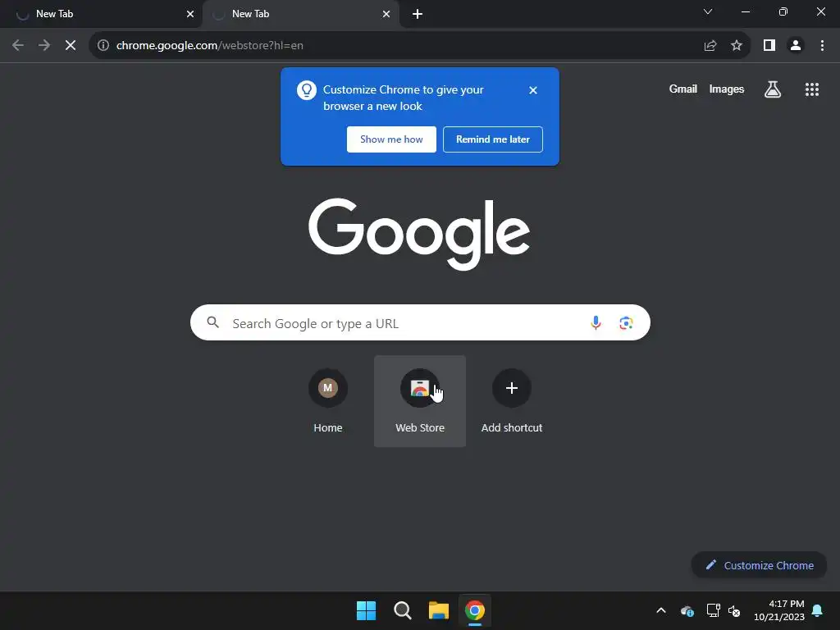Open the clock and date panel
The image size is (840, 630).
[779, 610]
